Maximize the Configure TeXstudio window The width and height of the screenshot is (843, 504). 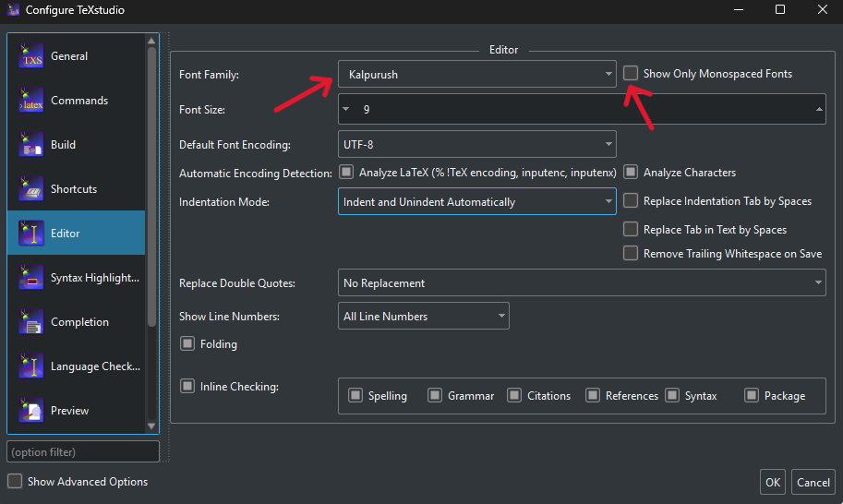pyautogui.click(x=780, y=9)
